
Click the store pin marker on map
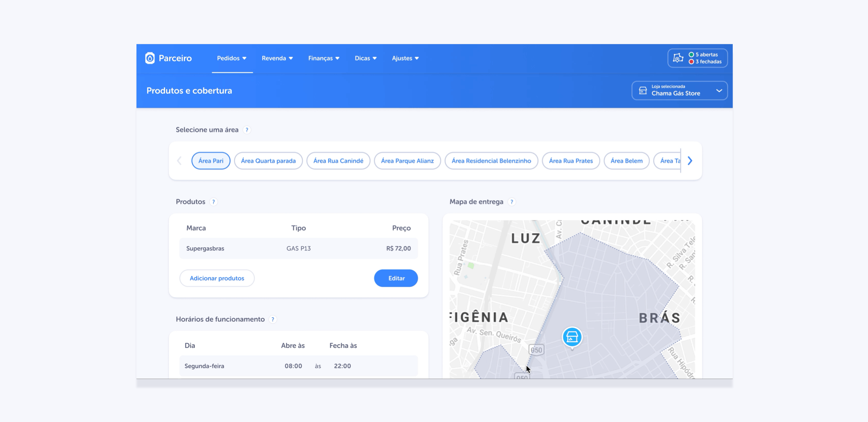[x=572, y=337]
